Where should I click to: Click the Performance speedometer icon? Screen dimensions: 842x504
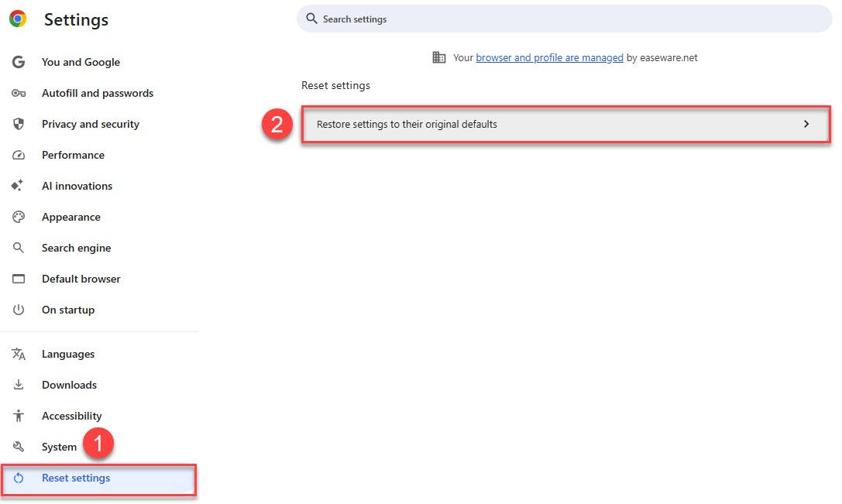tap(19, 155)
